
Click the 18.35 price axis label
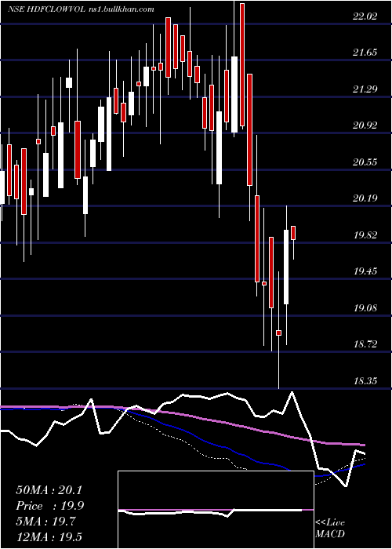click(365, 381)
